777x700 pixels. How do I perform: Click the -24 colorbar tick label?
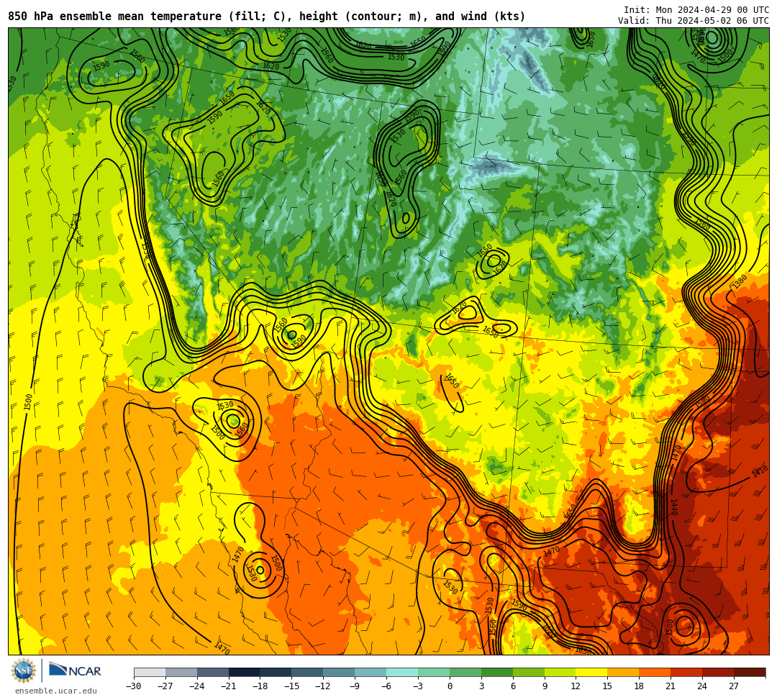(x=197, y=686)
